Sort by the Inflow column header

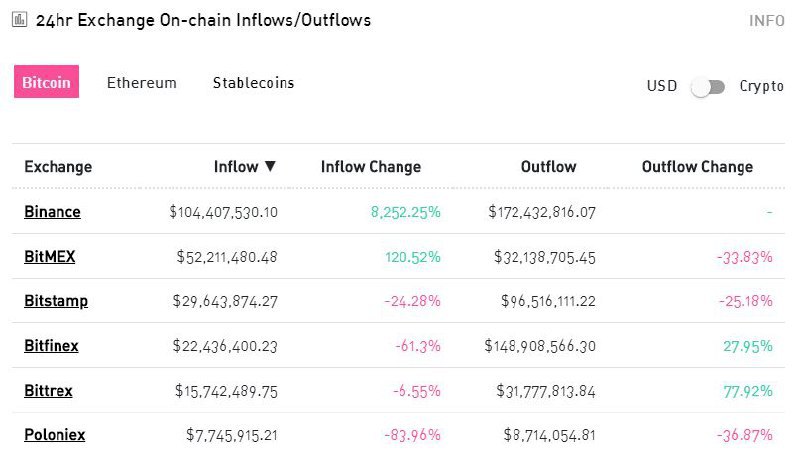pyautogui.click(x=236, y=167)
